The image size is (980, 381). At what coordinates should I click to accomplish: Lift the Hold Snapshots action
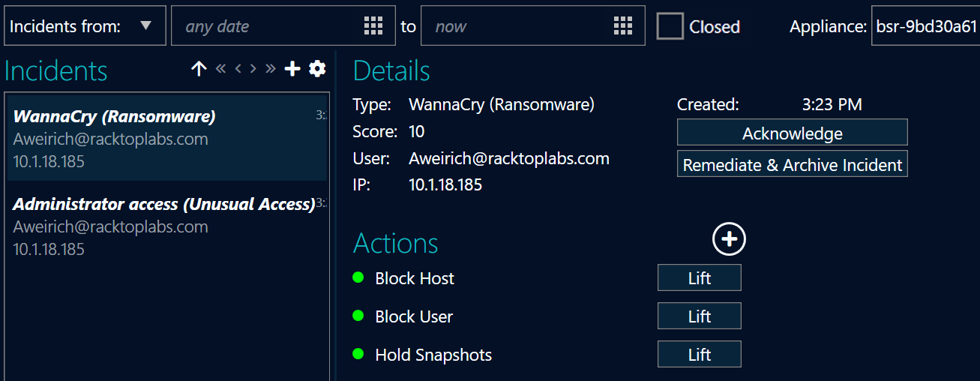[x=699, y=355]
